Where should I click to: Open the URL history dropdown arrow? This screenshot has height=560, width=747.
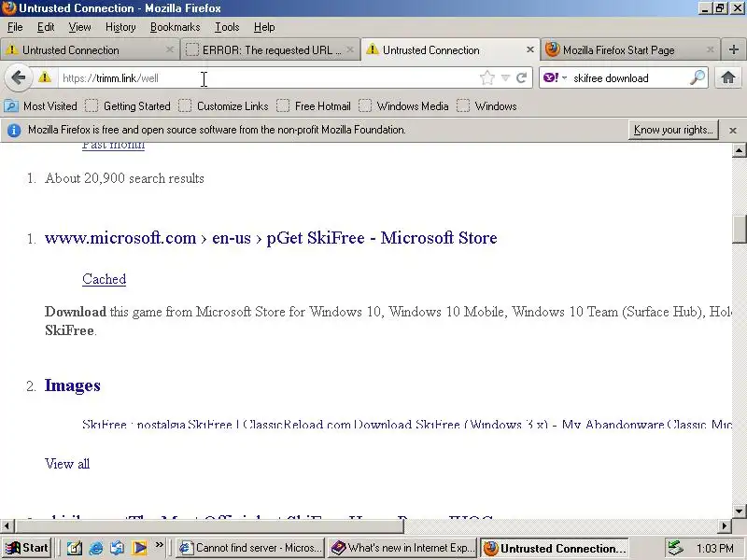tap(505, 77)
